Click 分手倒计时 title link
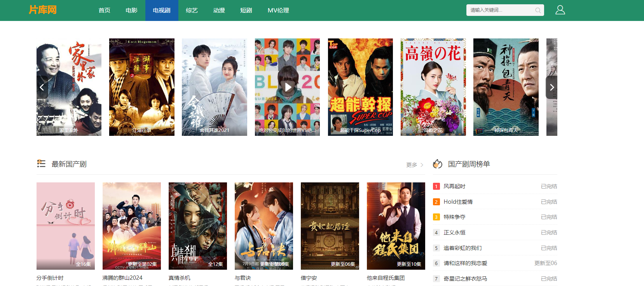This screenshot has height=286, width=644. [x=50, y=278]
